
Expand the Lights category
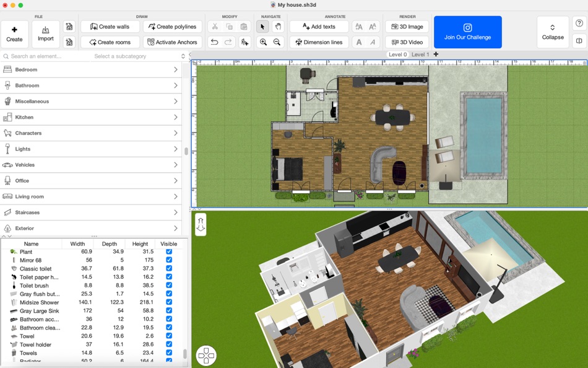click(92, 149)
